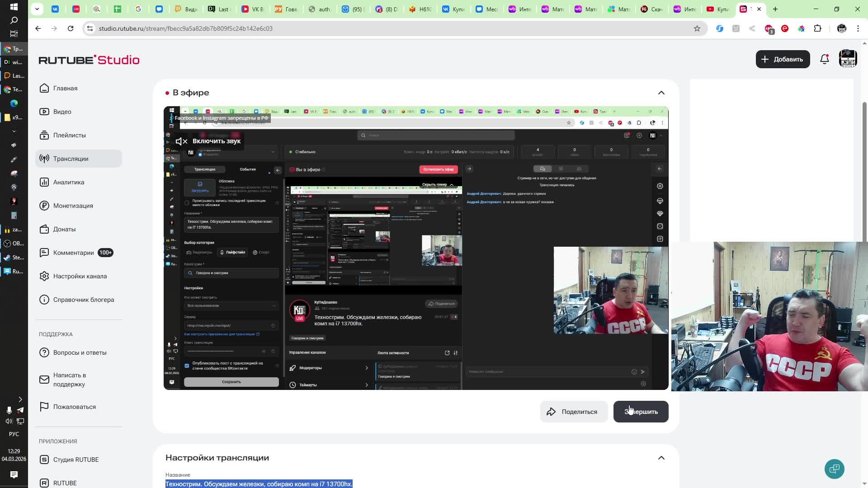Viewport: 868px width, 488px height.
Task: Open browser extensions puzzle icon
Action: (817, 28)
